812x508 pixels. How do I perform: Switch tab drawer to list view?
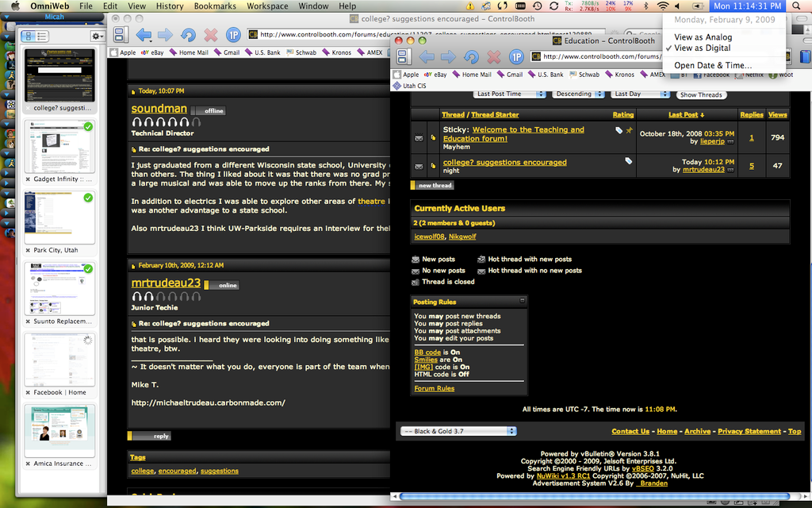pyautogui.click(x=42, y=36)
